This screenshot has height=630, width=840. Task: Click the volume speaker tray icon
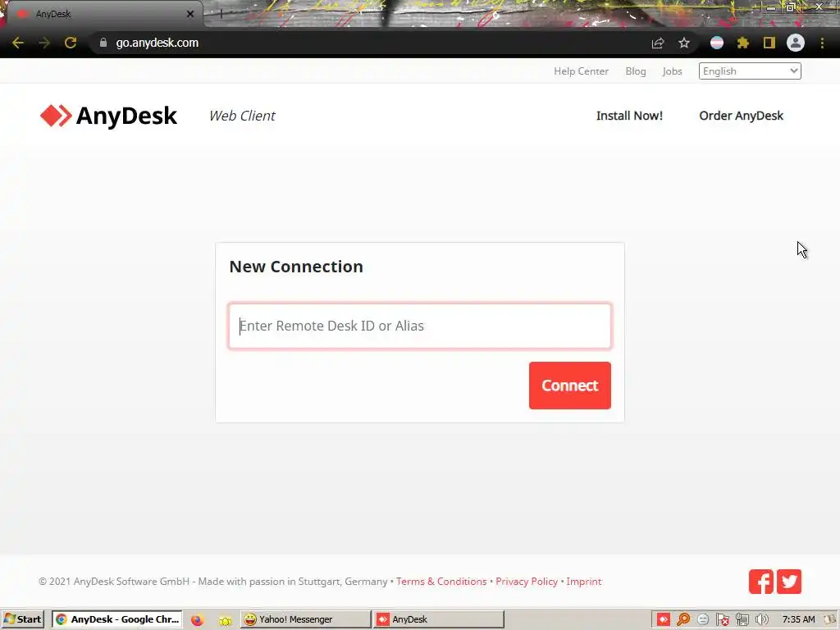[x=762, y=620]
